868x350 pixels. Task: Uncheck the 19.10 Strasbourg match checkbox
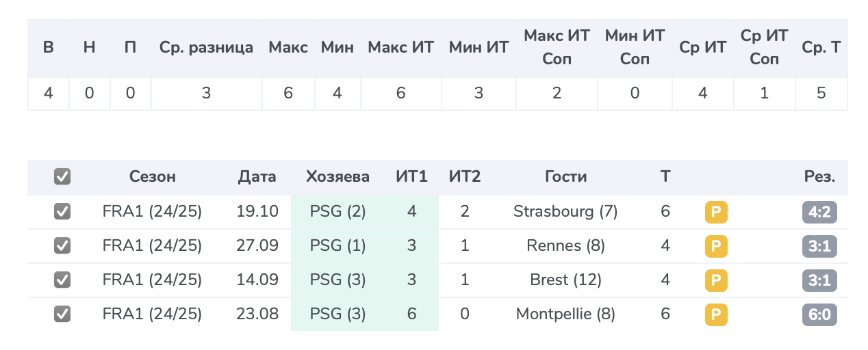coord(62,212)
